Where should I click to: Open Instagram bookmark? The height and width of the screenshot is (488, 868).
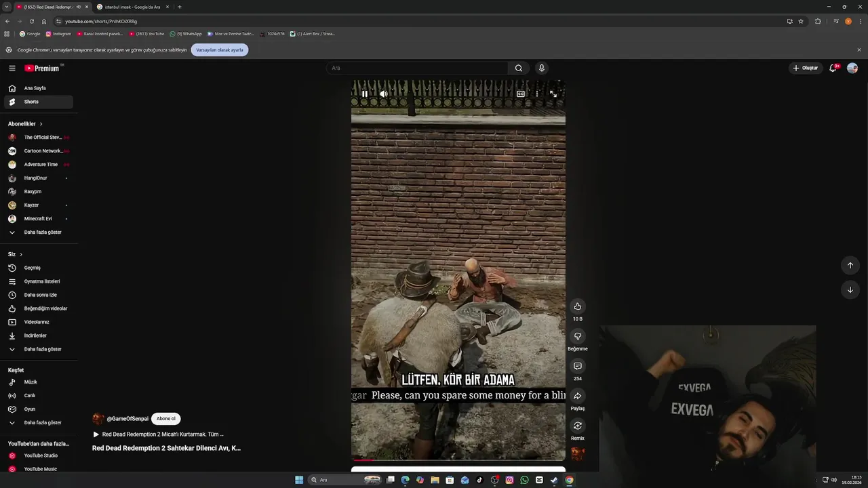click(x=58, y=34)
